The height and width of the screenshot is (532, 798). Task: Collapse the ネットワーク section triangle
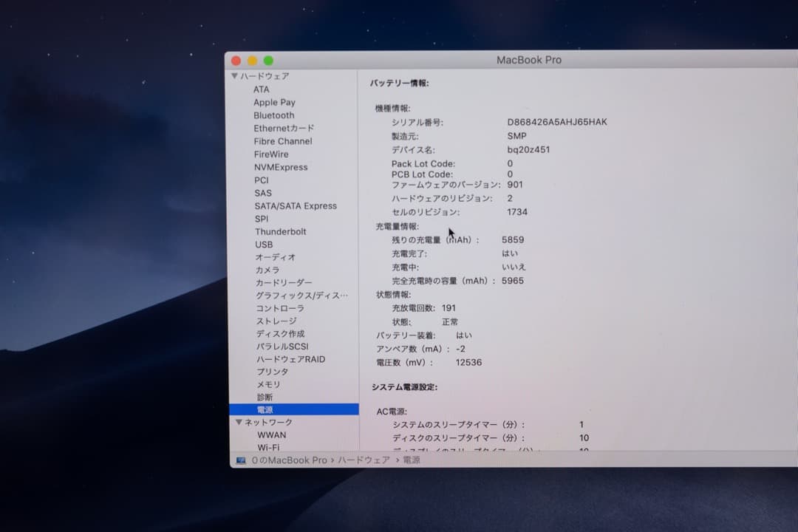[239, 422]
